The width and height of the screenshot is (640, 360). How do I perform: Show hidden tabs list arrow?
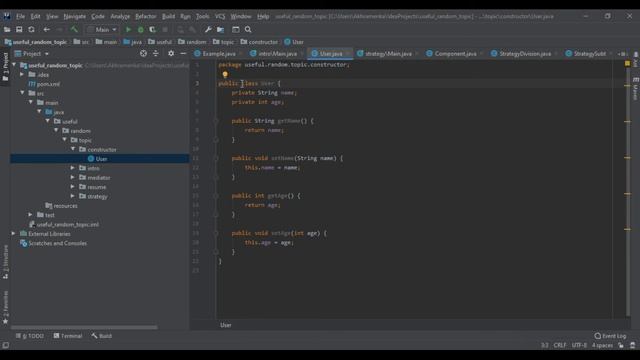coord(622,53)
